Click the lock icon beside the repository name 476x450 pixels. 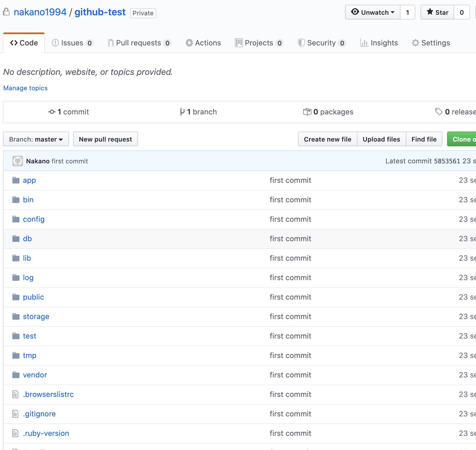tap(6, 12)
